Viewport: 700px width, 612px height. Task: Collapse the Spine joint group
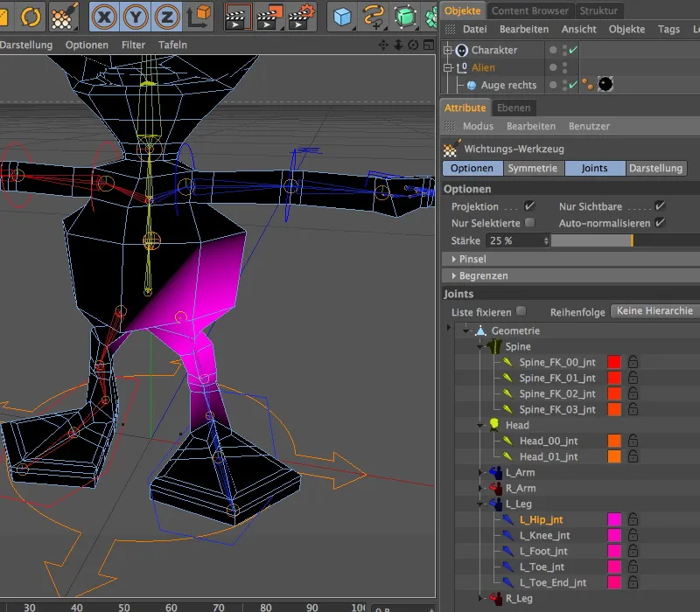[479, 346]
